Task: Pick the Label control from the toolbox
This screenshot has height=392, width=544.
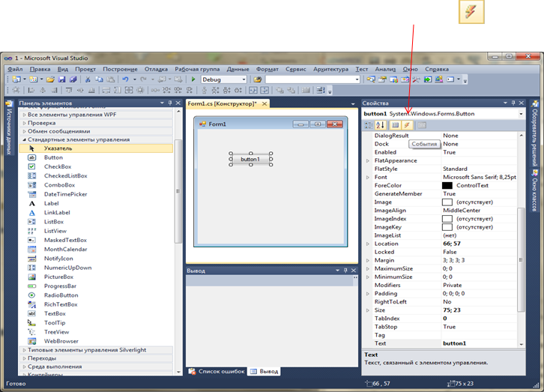Action: tap(51, 203)
